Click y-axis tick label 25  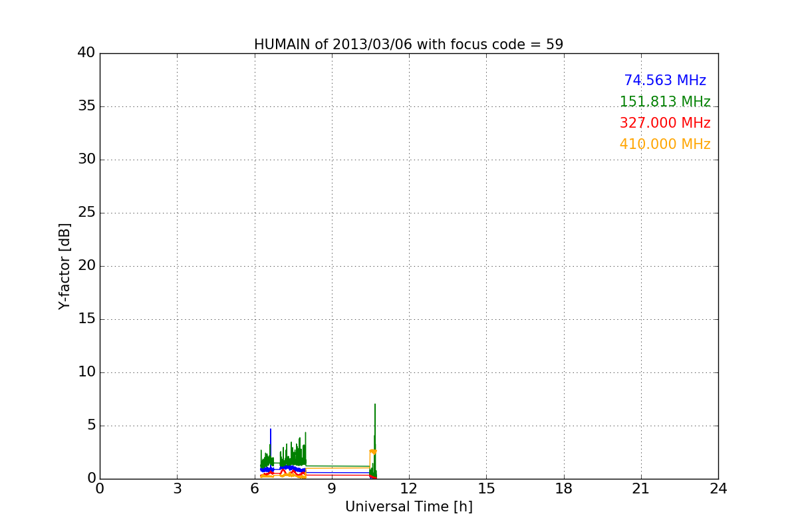86,213
